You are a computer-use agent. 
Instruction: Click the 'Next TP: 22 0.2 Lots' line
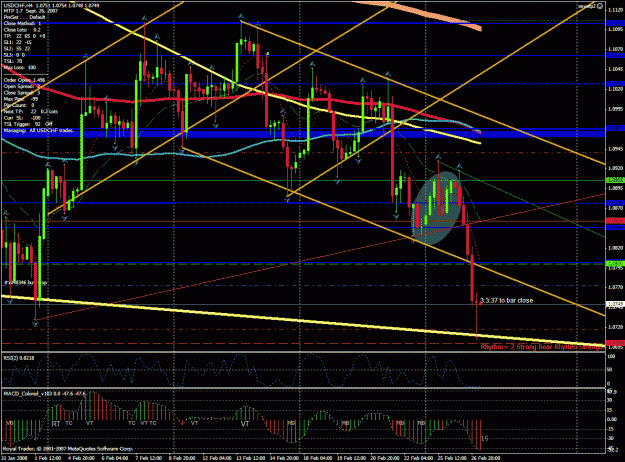coord(31,112)
